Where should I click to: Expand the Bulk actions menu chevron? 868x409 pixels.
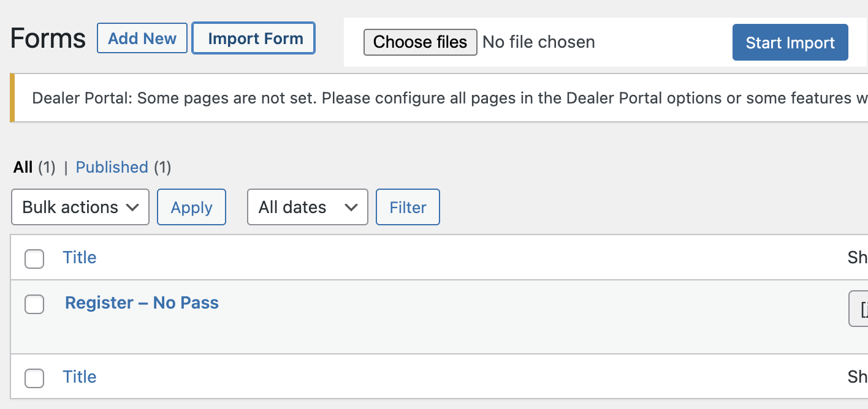132,207
